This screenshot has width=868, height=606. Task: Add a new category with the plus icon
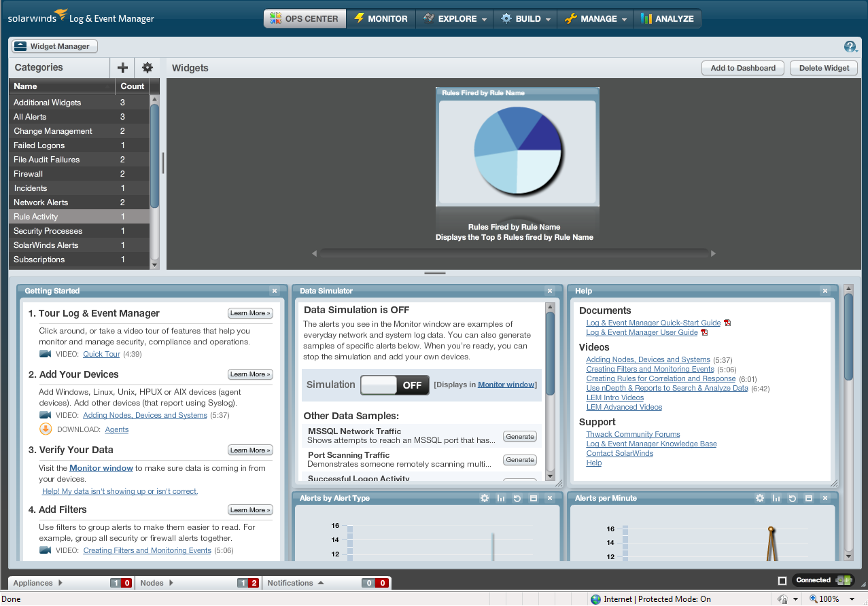[x=122, y=67]
